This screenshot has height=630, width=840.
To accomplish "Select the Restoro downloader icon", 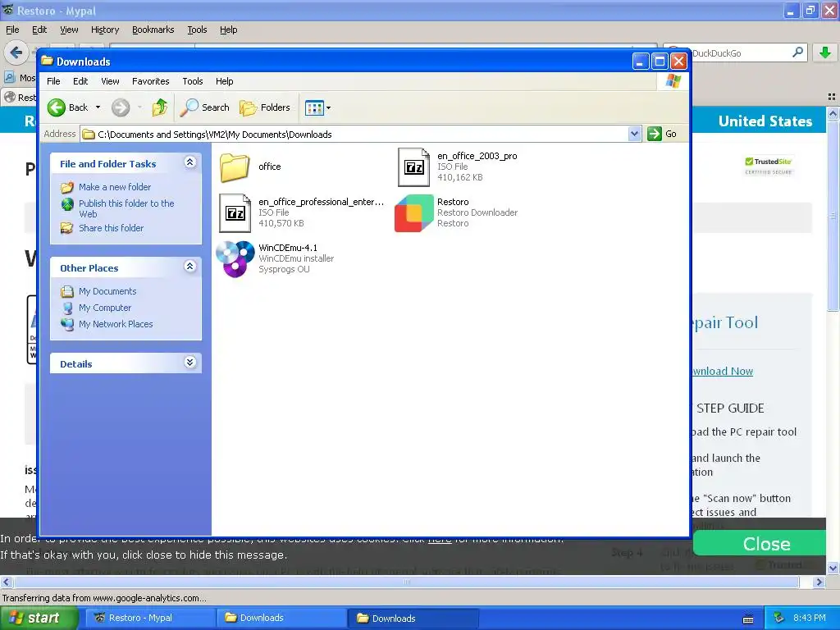I will [413, 213].
